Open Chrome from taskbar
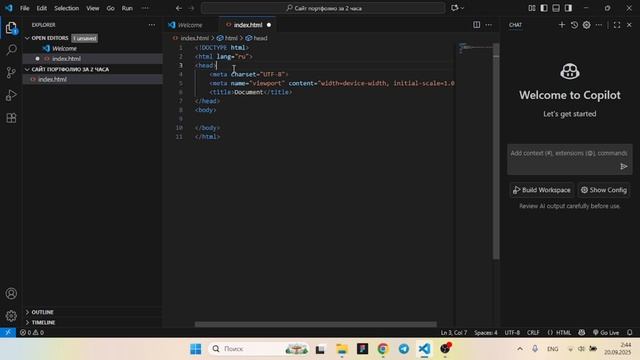The width and height of the screenshot is (640, 360). [383, 349]
